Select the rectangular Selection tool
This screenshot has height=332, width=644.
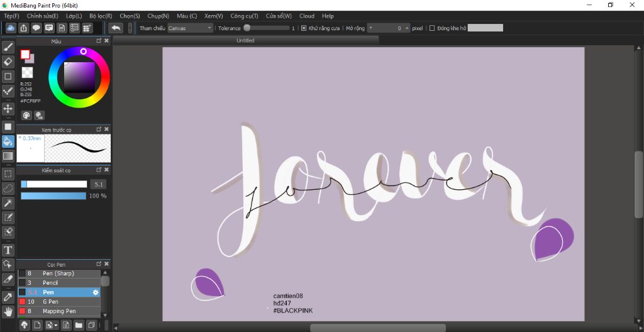(8, 174)
